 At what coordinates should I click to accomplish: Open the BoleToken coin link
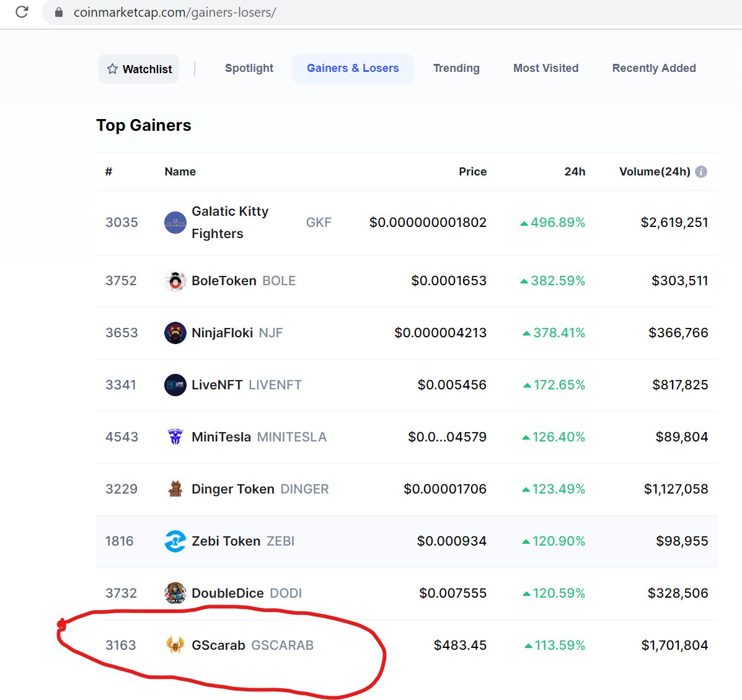click(224, 281)
